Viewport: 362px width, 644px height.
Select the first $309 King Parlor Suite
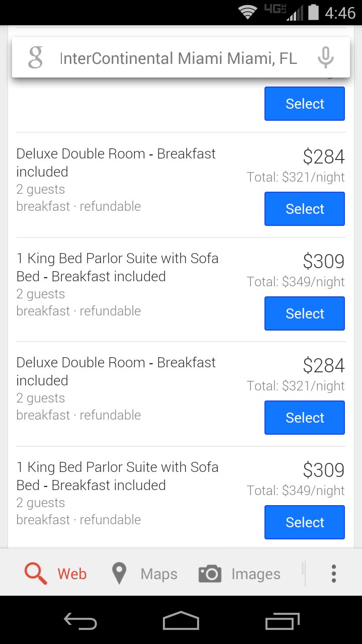(305, 313)
